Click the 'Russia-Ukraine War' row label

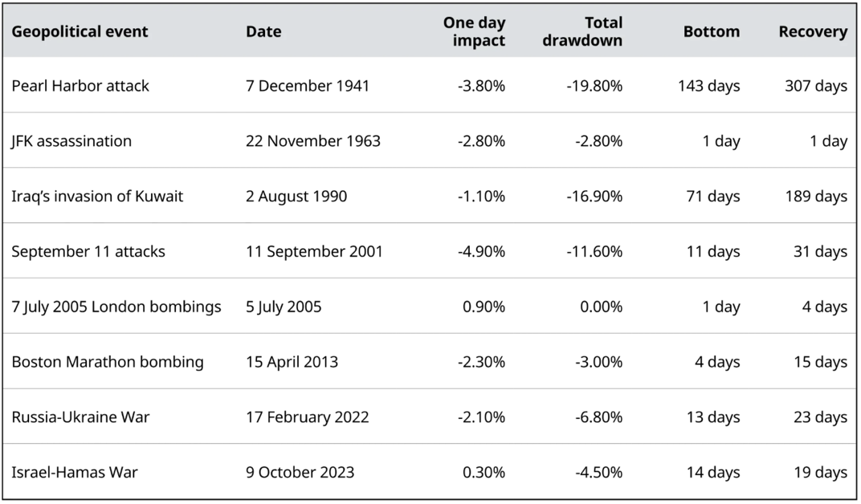pos(80,417)
